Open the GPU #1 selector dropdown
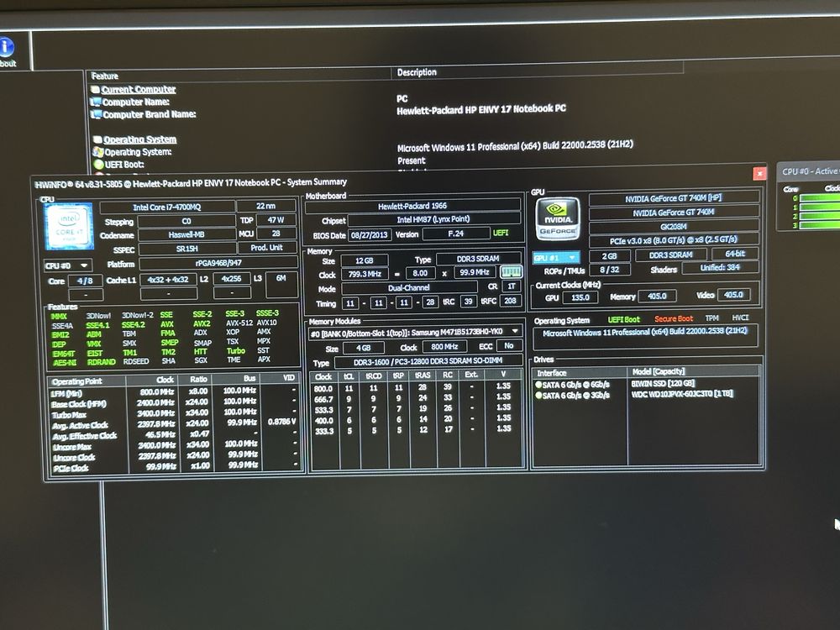840x630 pixels. (x=556, y=258)
